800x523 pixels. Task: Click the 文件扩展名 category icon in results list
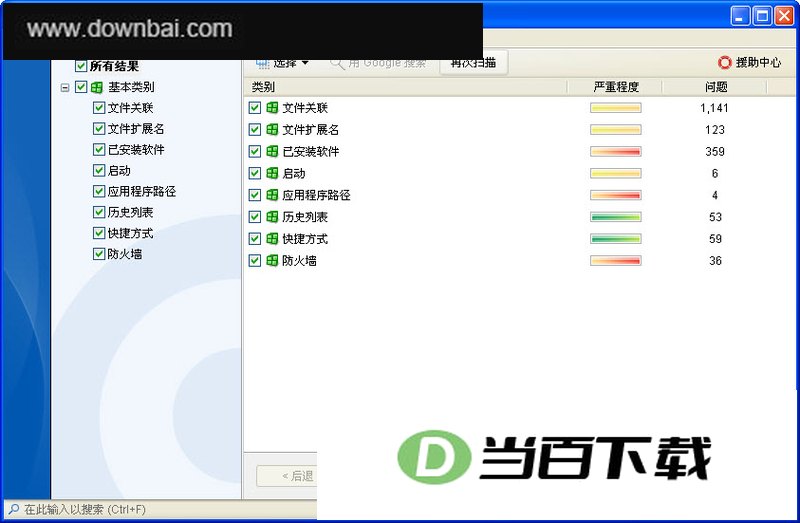coord(272,130)
